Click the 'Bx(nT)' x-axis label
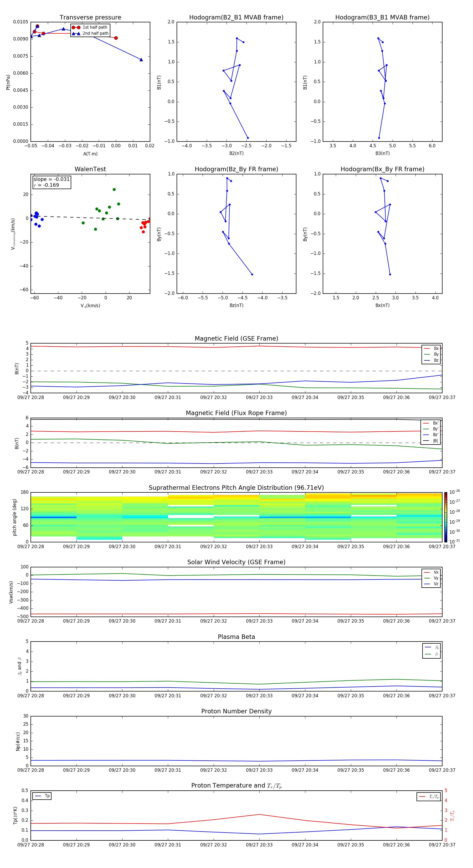Viewport: 473px width, 868px height. click(x=382, y=305)
